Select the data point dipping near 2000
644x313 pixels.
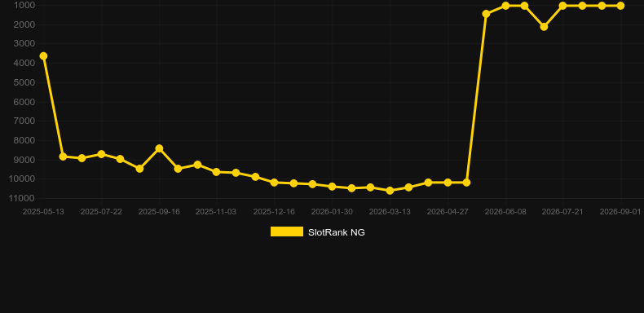(544, 27)
